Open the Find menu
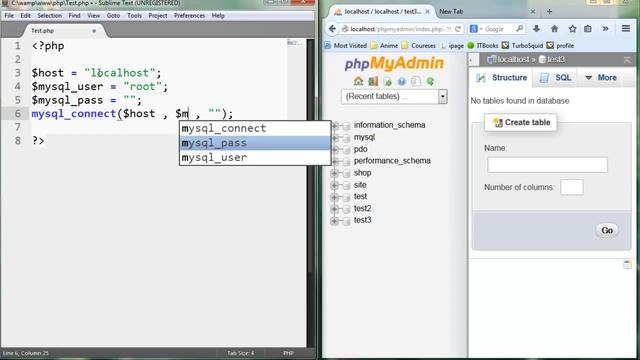The width and height of the screenshot is (640, 360). 74,16
